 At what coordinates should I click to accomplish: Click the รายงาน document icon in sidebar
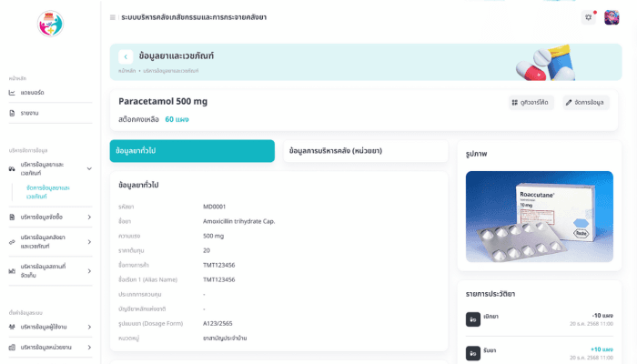point(12,113)
